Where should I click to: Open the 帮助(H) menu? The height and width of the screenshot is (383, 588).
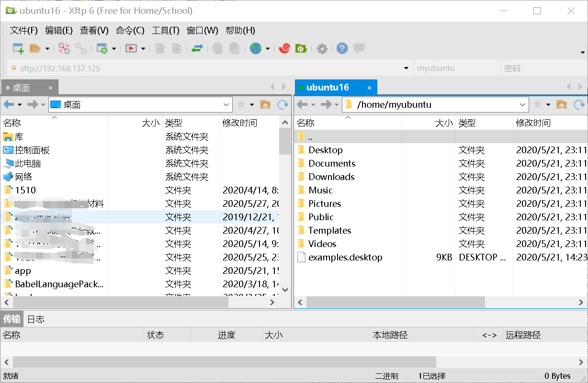tap(240, 31)
